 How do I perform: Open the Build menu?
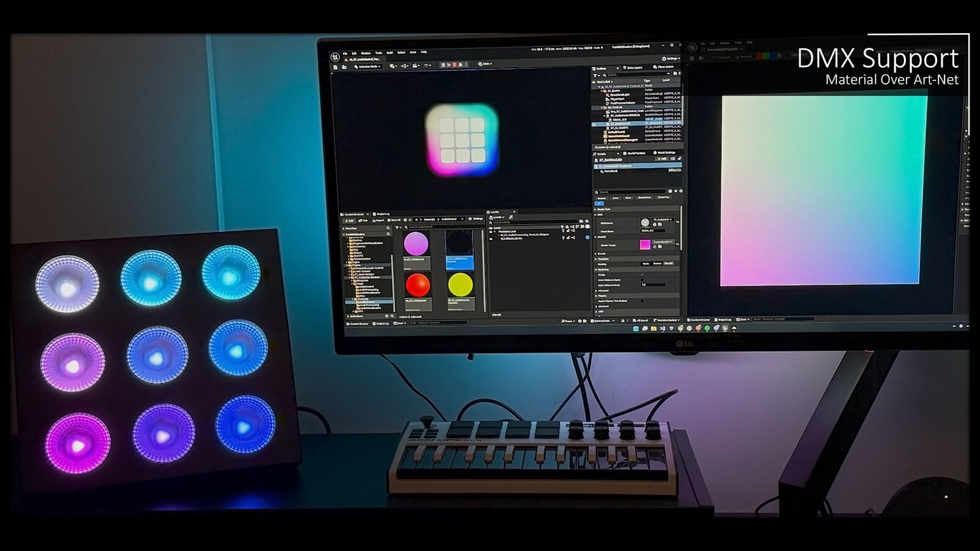tap(390, 53)
